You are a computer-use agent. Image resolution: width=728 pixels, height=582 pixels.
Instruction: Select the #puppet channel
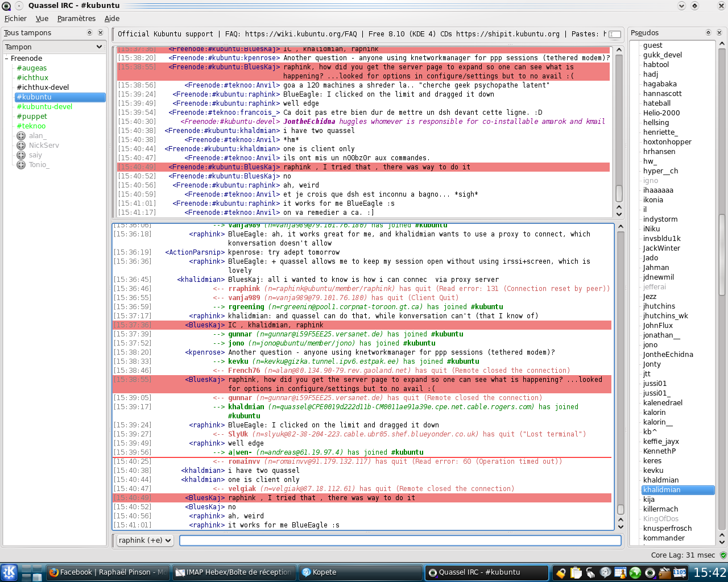pyautogui.click(x=32, y=117)
